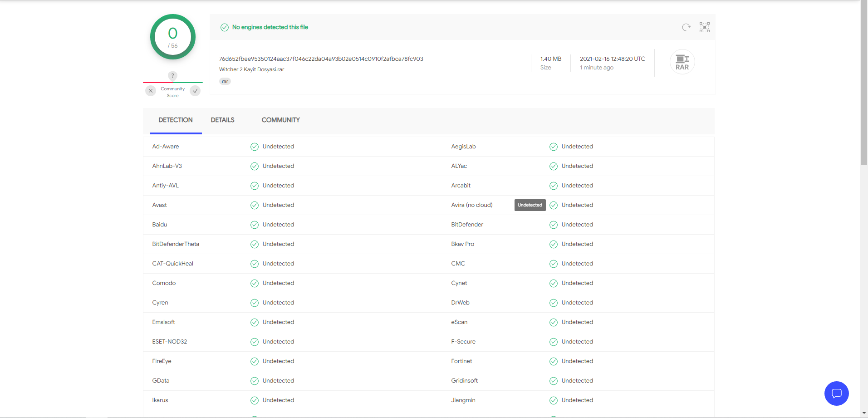
Task: Click the check icon in the BitDefender row
Action: [554, 225]
